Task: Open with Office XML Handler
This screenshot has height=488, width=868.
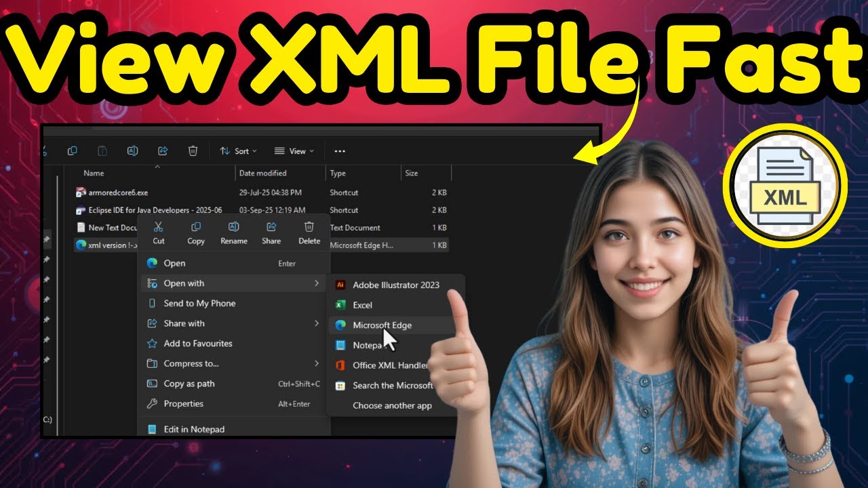Action: pyautogui.click(x=381, y=365)
